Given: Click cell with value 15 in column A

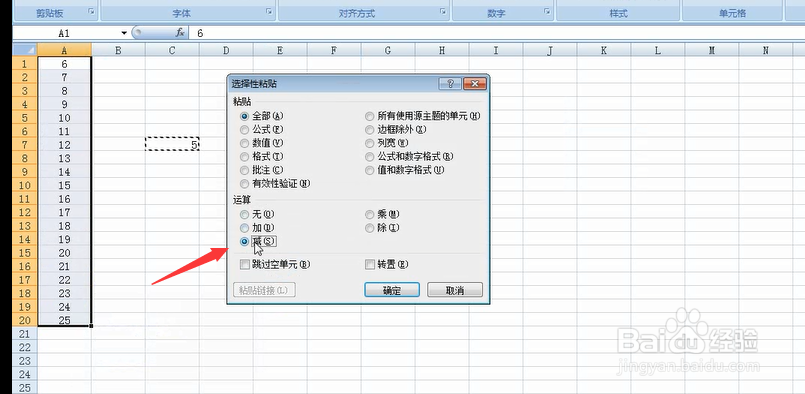Looking at the screenshot, I should point(64,185).
